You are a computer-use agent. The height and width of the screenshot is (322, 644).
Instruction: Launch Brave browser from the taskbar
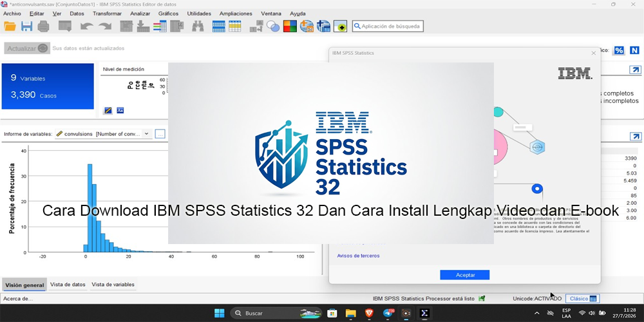(x=369, y=313)
